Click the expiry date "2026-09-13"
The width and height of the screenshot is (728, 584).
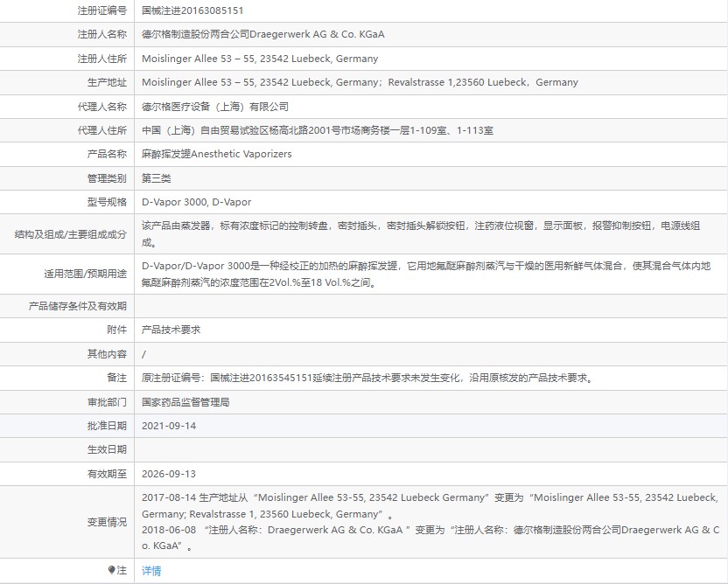tap(169, 474)
